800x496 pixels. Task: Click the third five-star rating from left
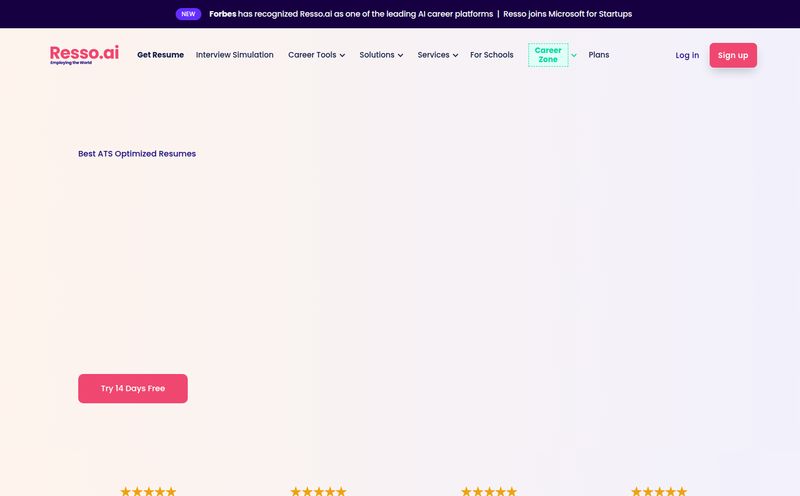489,491
